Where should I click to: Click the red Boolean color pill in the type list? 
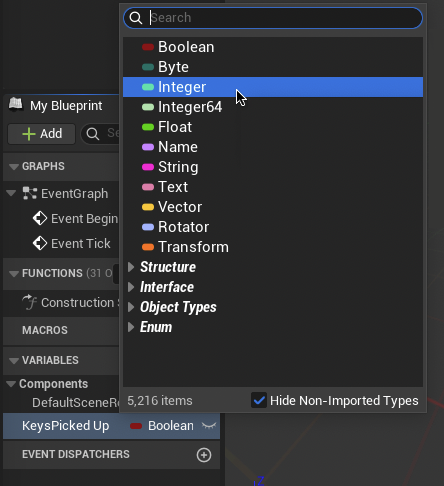point(148,47)
